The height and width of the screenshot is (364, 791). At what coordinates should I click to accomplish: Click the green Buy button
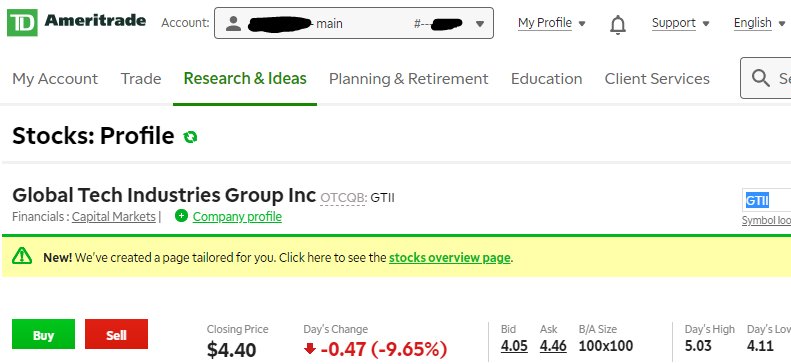tap(43, 334)
